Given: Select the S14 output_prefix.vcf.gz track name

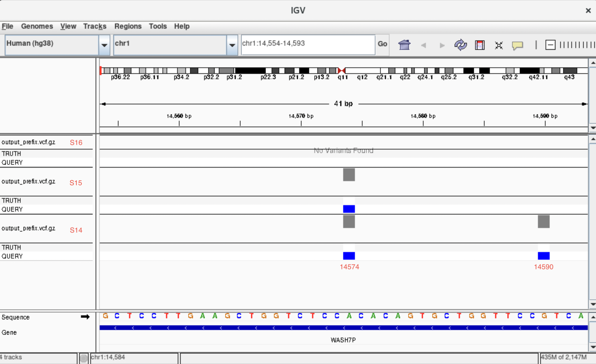Looking at the screenshot, I should click(28, 228).
